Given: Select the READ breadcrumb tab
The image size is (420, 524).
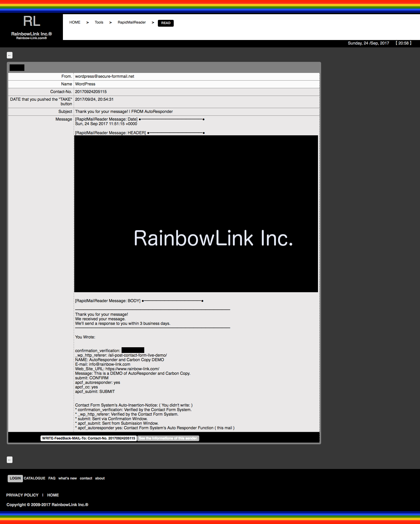Looking at the screenshot, I should pyautogui.click(x=166, y=23).
